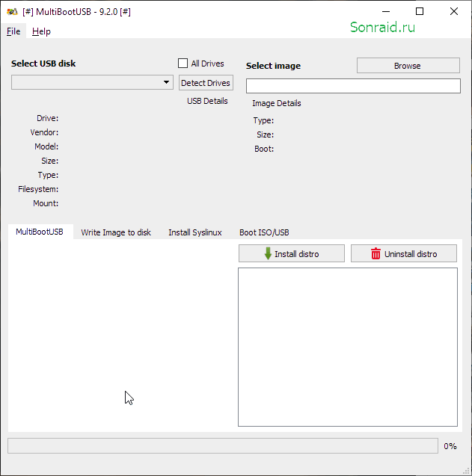Enable the All Drives checkbox
This screenshot has height=476, width=472.
183,63
